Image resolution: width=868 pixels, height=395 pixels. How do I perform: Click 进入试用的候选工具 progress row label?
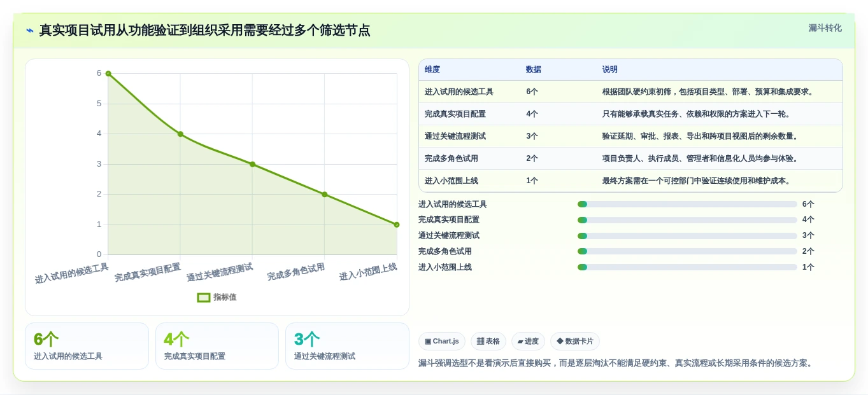[453, 204]
